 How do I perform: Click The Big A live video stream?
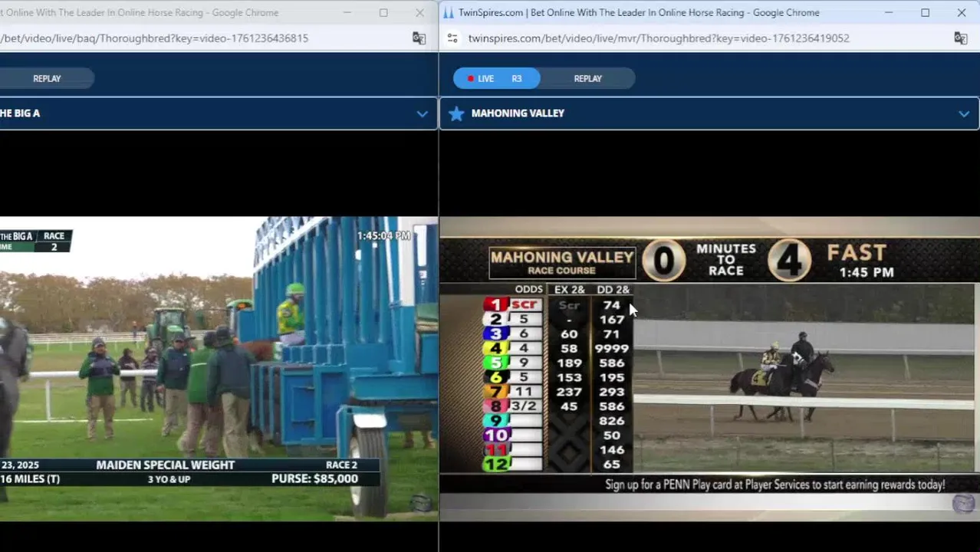pos(219,369)
